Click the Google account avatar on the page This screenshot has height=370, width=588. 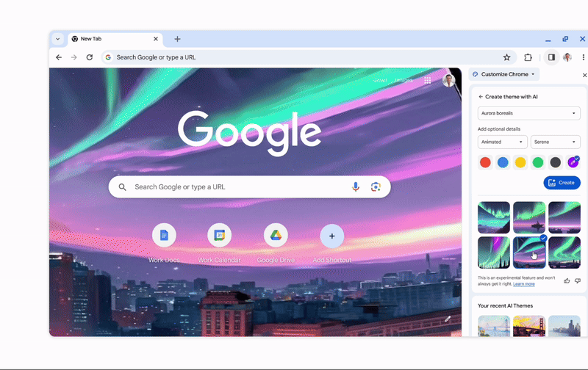pyautogui.click(x=448, y=80)
